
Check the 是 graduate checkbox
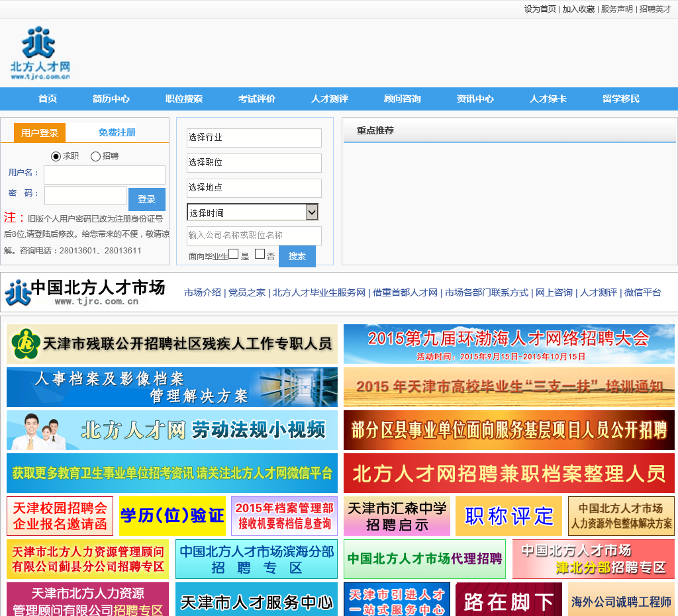[234, 254]
